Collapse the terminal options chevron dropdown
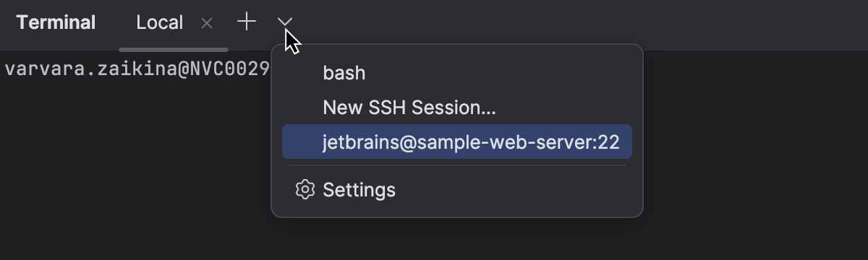This screenshot has height=260, width=868. point(284,22)
